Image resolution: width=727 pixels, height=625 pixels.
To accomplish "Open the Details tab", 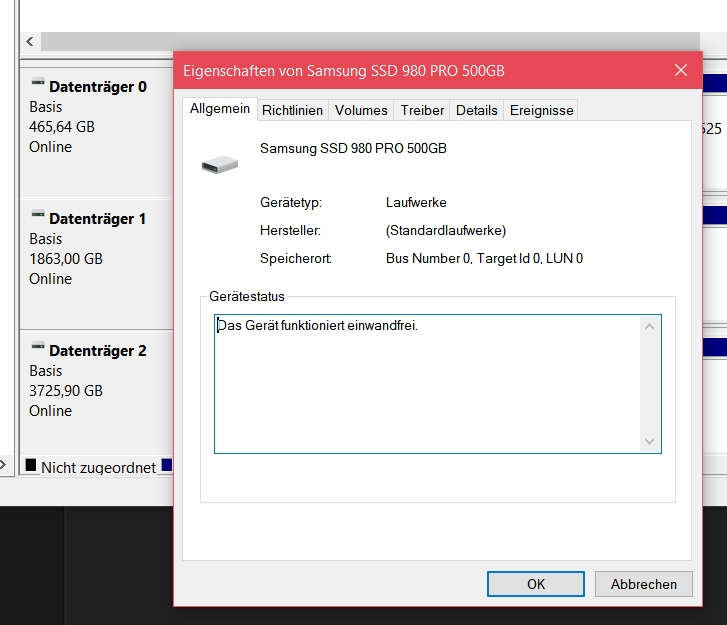I will tap(476, 110).
